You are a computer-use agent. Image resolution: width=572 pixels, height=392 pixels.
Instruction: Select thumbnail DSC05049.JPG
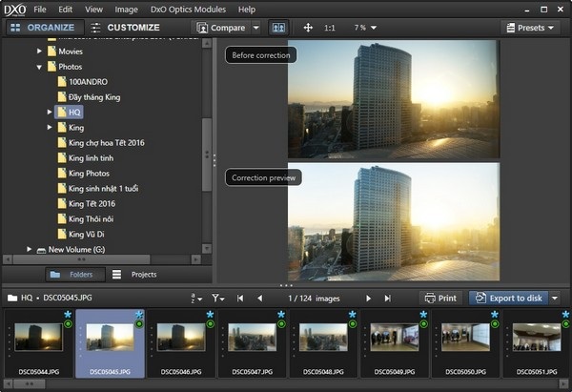(x=395, y=343)
